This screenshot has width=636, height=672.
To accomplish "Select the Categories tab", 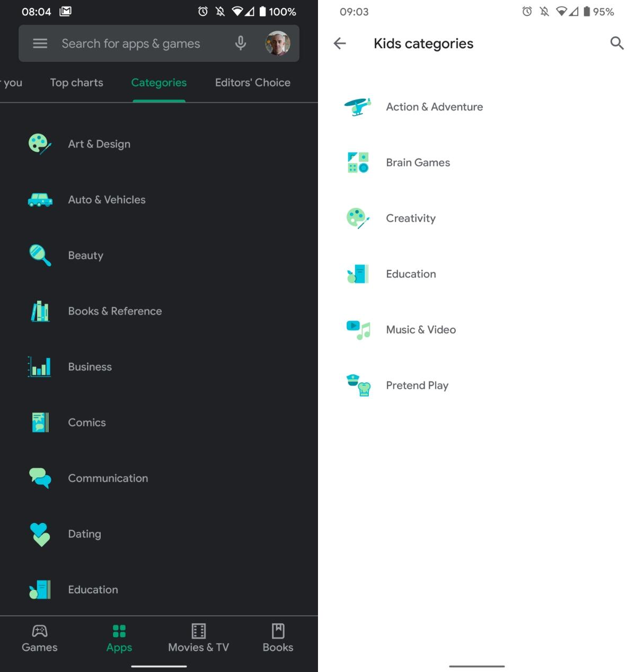I will click(159, 83).
